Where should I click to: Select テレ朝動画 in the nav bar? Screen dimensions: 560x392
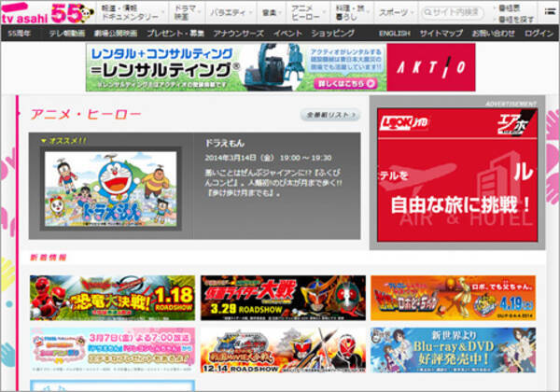(x=67, y=34)
